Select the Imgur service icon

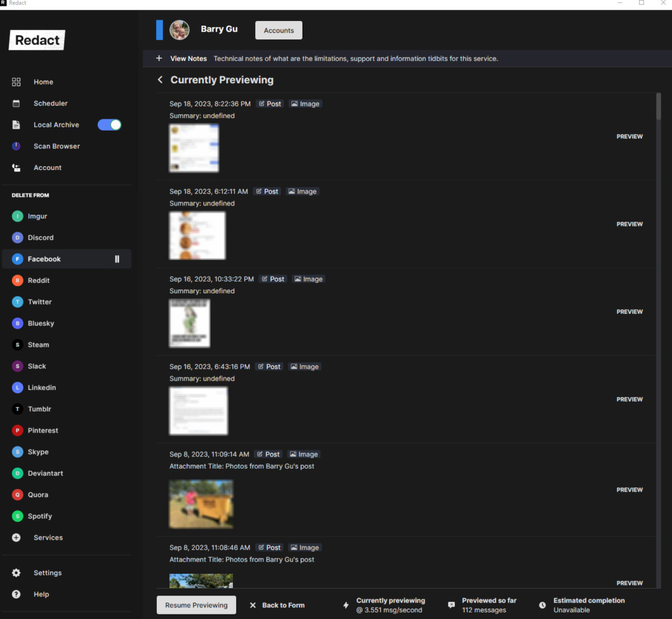point(18,216)
